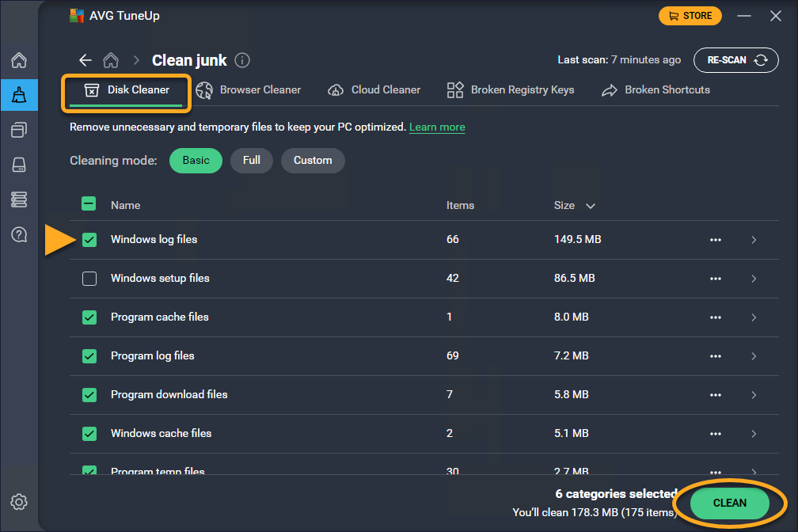
Task: Uncheck Program cache files
Action: pos(89,317)
